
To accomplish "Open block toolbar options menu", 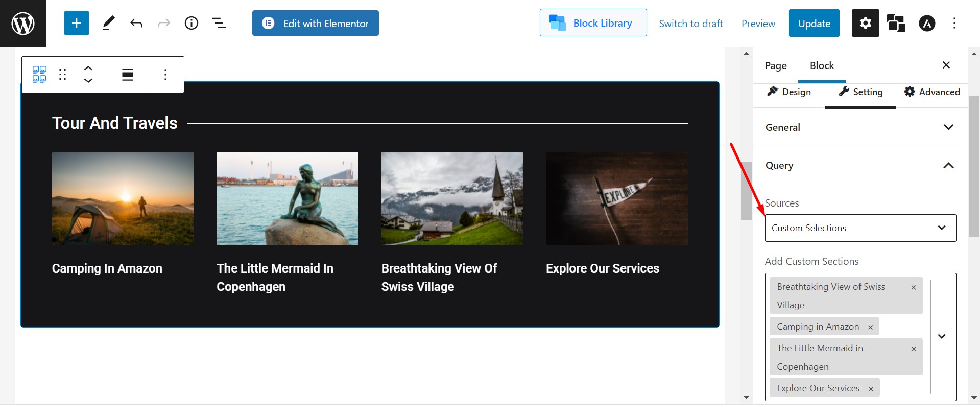I will click(165, 75).
